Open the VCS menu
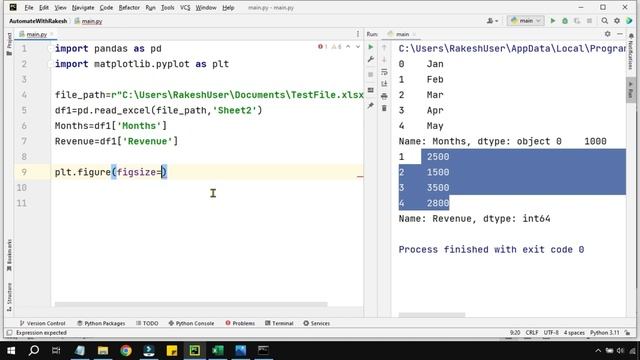The height and width of the screenshot is (360, 640). [185, 7]
